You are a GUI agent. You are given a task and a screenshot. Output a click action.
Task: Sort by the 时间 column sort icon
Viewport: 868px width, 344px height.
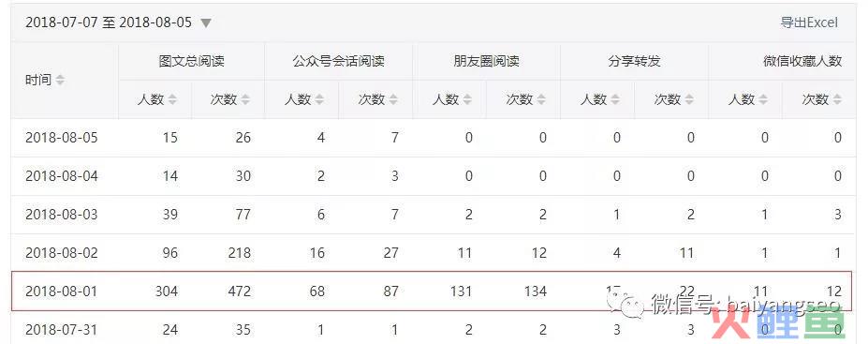[x=60, y=80]
